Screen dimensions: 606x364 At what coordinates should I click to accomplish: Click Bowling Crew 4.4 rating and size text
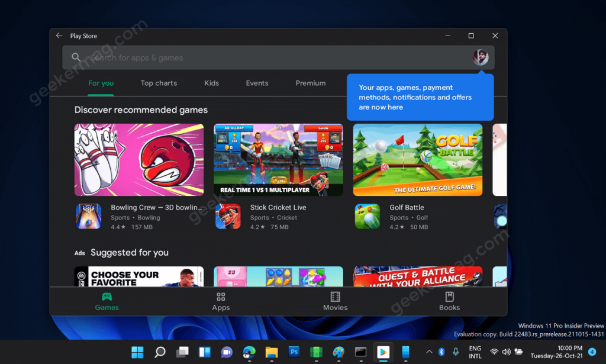[x=132, y=227]
